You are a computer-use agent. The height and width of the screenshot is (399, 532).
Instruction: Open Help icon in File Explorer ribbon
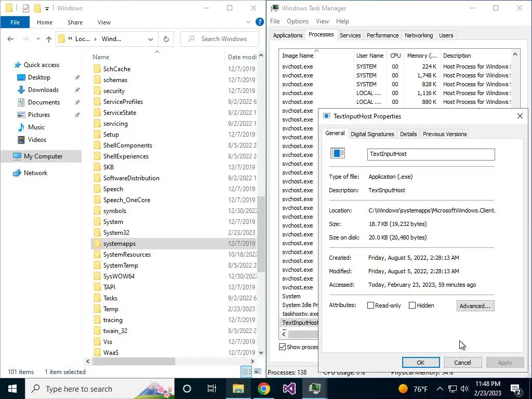(x=260, y=22)
